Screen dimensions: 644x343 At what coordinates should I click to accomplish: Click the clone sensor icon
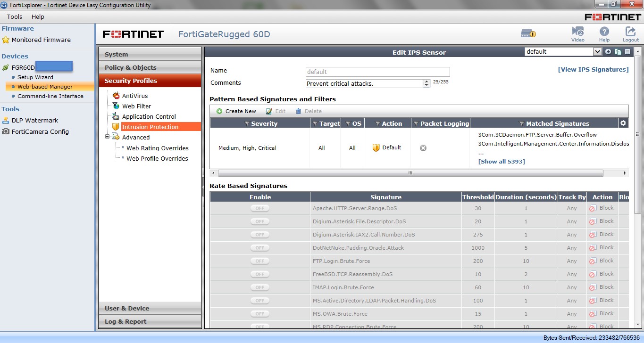[x=618, y=52]
